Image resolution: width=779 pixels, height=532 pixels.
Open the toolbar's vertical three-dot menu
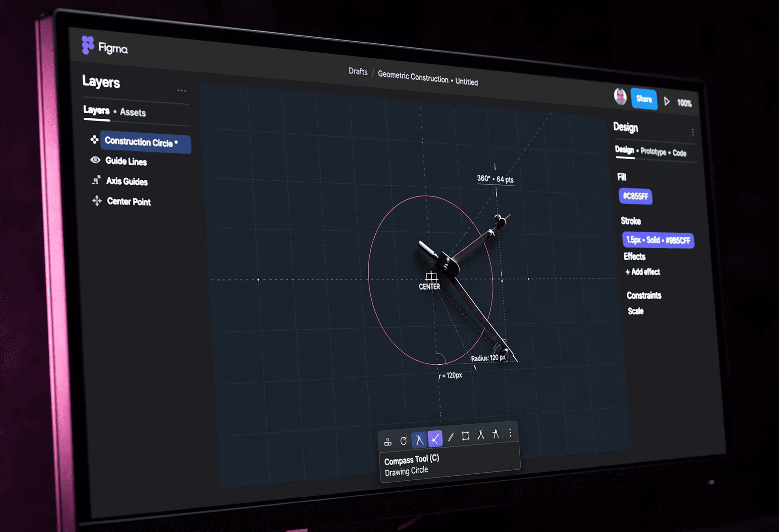click(x=510, y=433)
